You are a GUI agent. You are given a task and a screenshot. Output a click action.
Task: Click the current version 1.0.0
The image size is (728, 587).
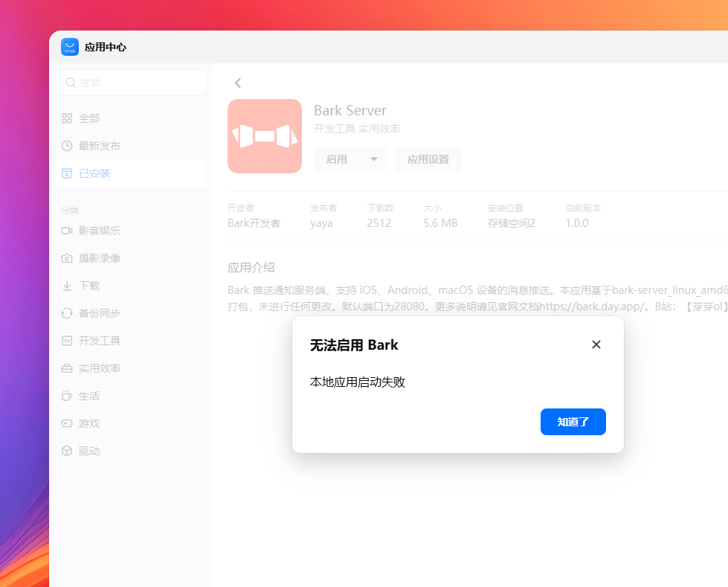(577, 223)
